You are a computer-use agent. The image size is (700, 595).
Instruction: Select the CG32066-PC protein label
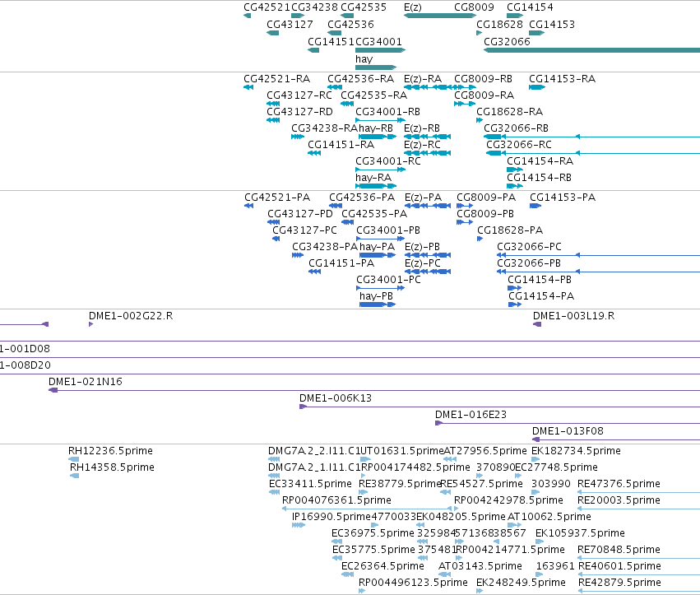pyautogui.click(x=529, y=247)
